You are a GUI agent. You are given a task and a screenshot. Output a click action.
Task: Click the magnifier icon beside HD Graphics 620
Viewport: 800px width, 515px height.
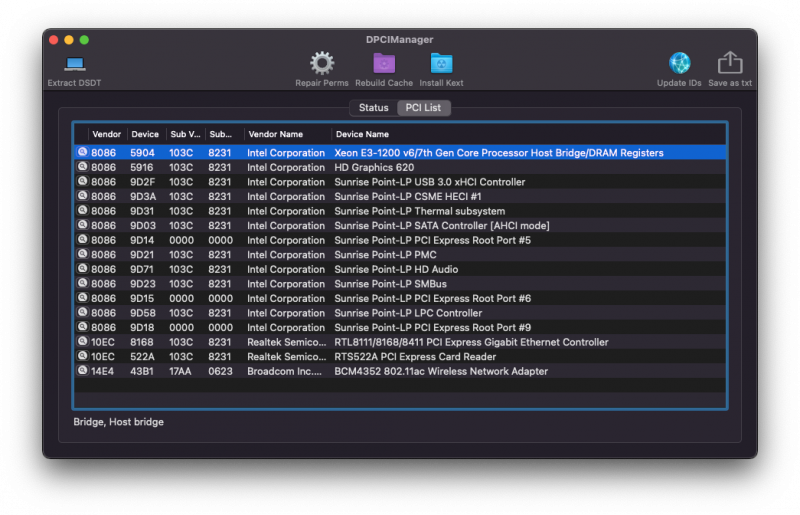pyautogui.click(x=82, y=168)
